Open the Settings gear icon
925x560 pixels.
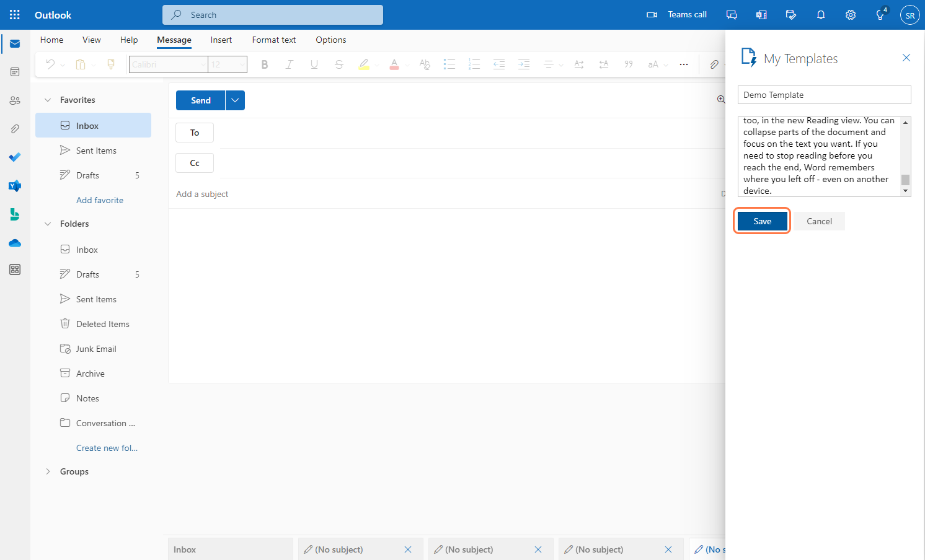point(851,15)
